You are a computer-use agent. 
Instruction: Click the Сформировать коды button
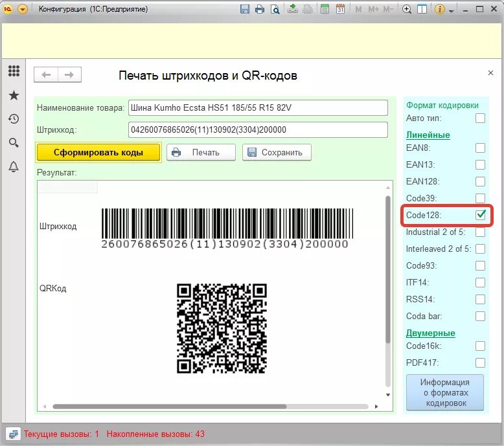[x=98, y=152]
